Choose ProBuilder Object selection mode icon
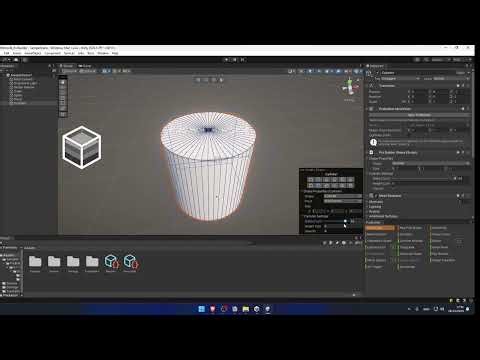Screen dimensions: 480x360 [x=198, y=80]
